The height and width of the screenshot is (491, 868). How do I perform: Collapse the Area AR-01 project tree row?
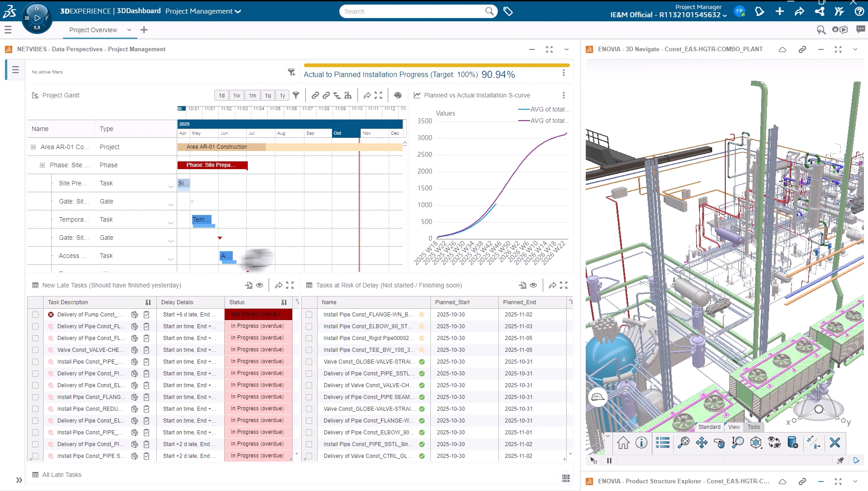[x=33, y=147]
